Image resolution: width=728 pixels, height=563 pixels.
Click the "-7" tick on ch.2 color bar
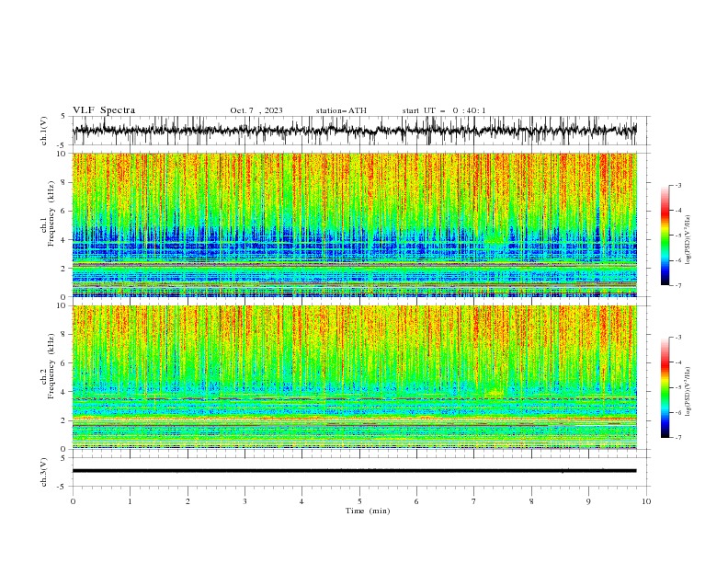coord(678,438)
